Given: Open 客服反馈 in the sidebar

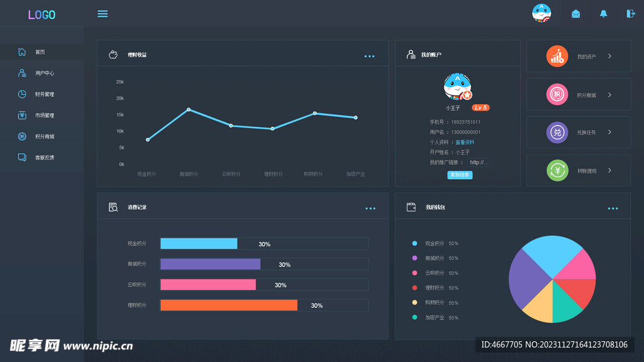Looking at the screenshot, I should [44, 158].
